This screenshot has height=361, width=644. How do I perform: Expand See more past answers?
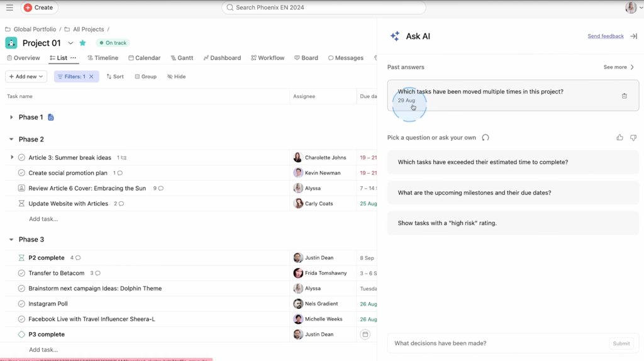619,67
